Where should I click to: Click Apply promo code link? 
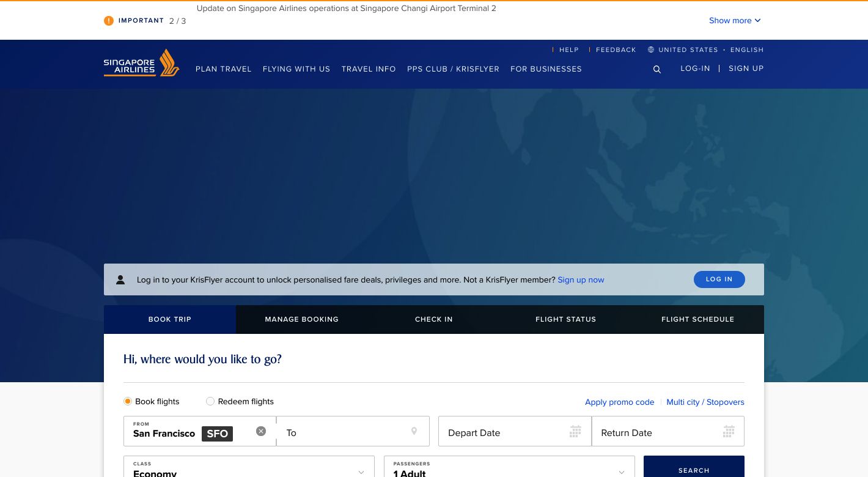pos(619,402)
